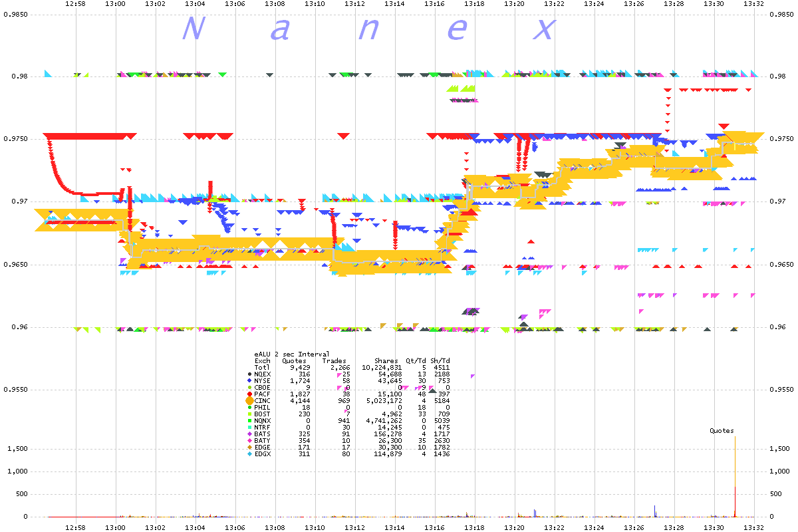Click the large orange CINC legend marker

(x=250, y=401)
